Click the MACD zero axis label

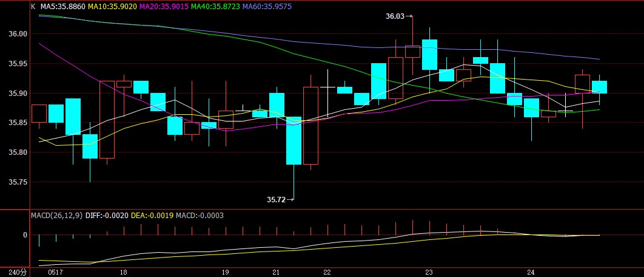(x=25, y=235)
